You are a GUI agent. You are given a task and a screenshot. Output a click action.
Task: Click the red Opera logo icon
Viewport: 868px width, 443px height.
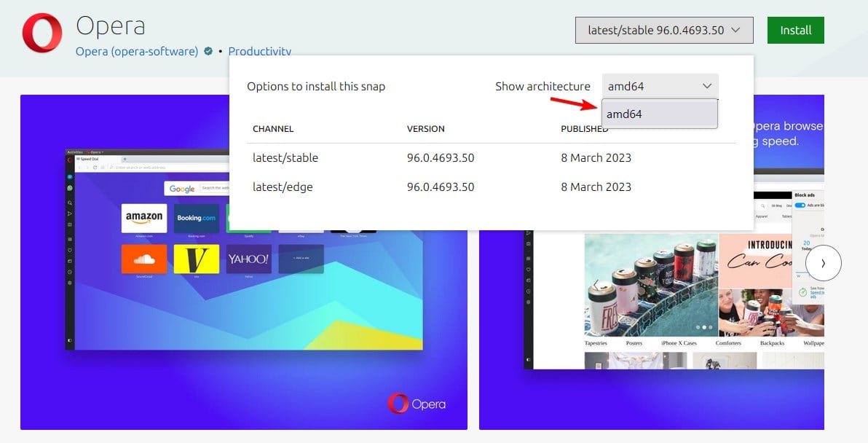[42, 33]
